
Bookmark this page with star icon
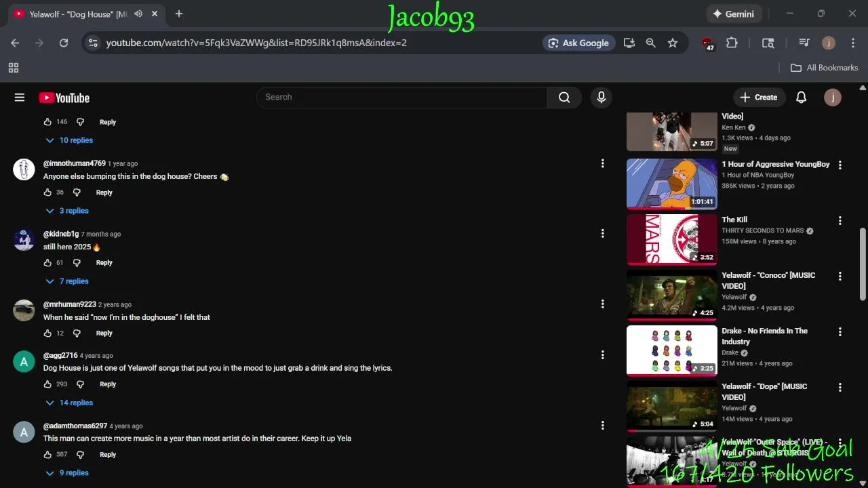click(673, 43)
